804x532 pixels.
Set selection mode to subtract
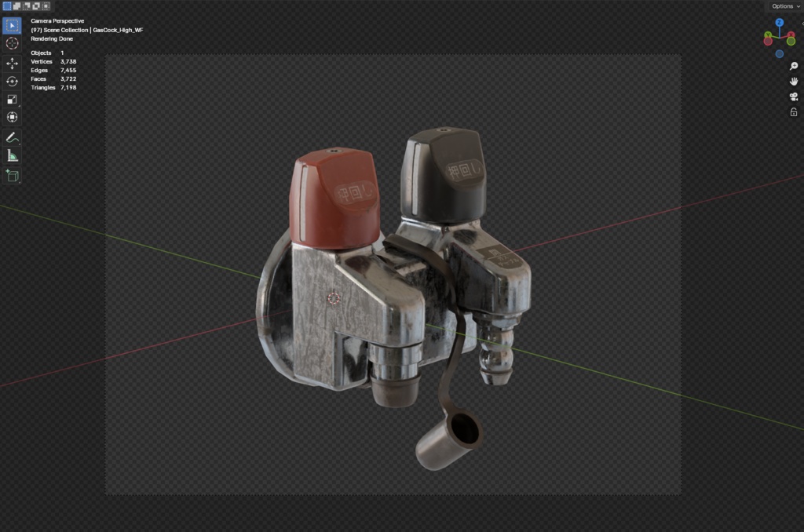26,5
